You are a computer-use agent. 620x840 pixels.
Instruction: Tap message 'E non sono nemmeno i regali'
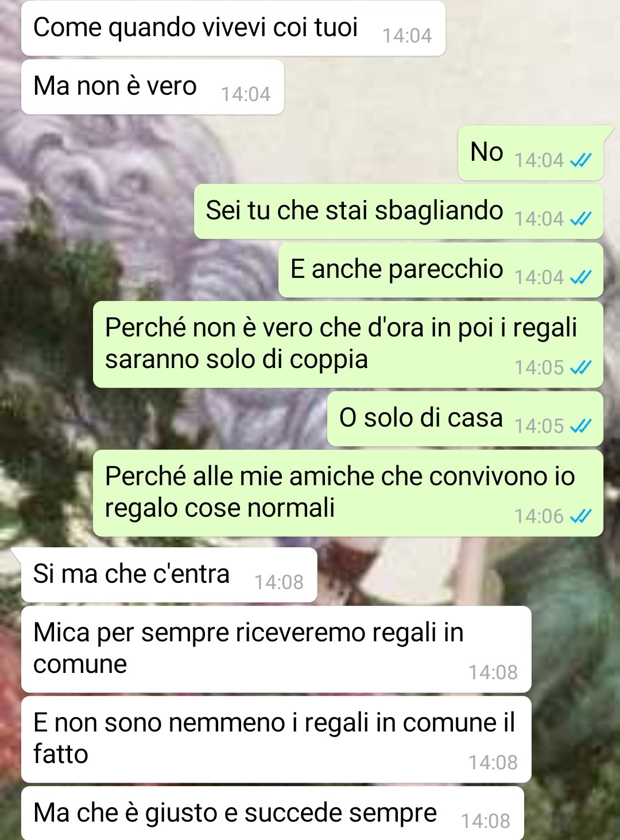[276, 740]
